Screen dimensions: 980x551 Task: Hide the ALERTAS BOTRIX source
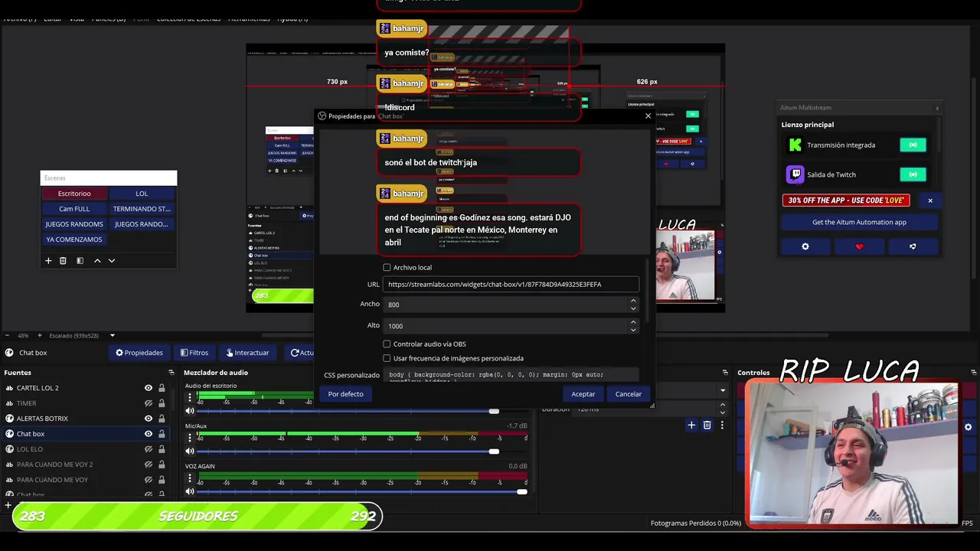click(149, 419)
